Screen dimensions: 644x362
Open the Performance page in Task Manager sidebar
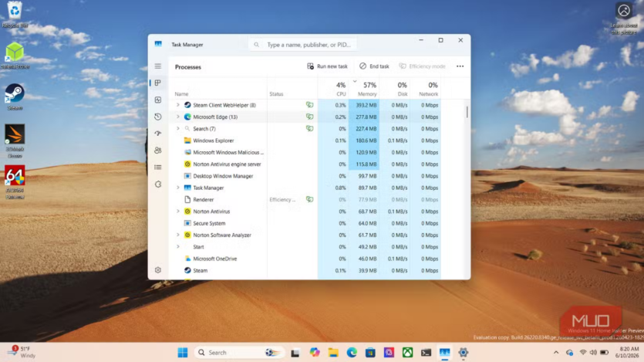click(157, 100)
